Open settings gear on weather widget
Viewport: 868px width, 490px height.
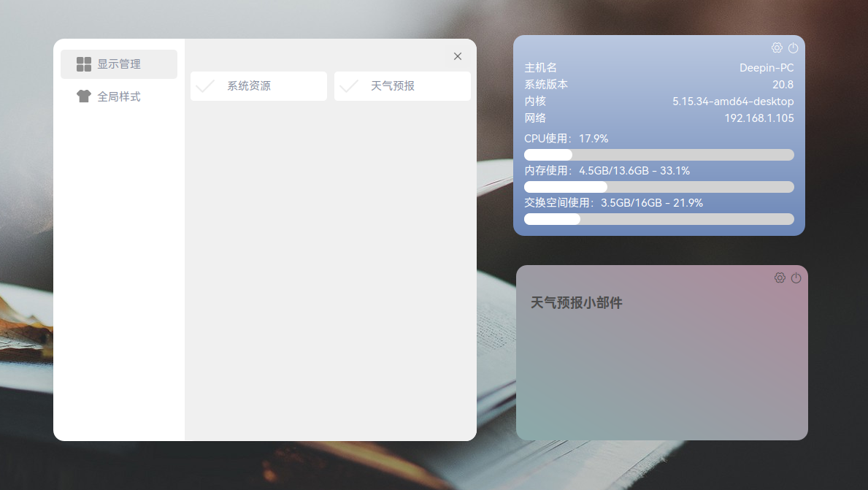(780, 277)
